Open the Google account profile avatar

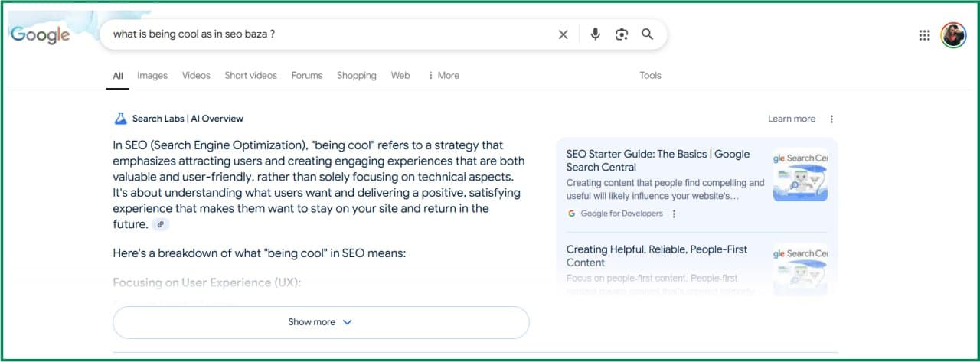point(953,35)
